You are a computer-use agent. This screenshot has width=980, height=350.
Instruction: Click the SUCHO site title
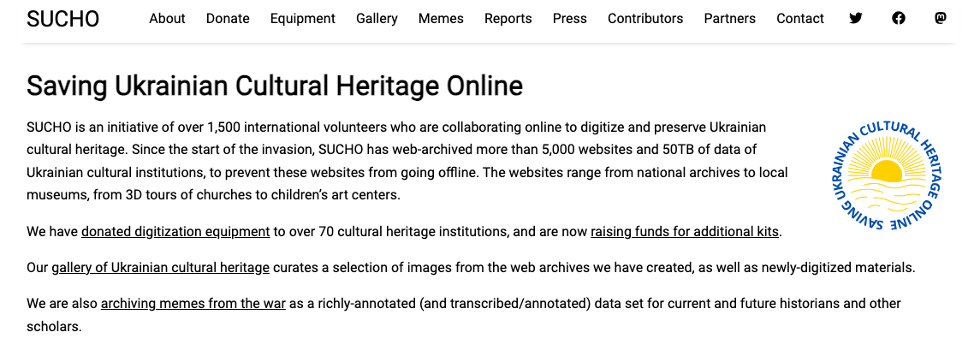point(62,19)
